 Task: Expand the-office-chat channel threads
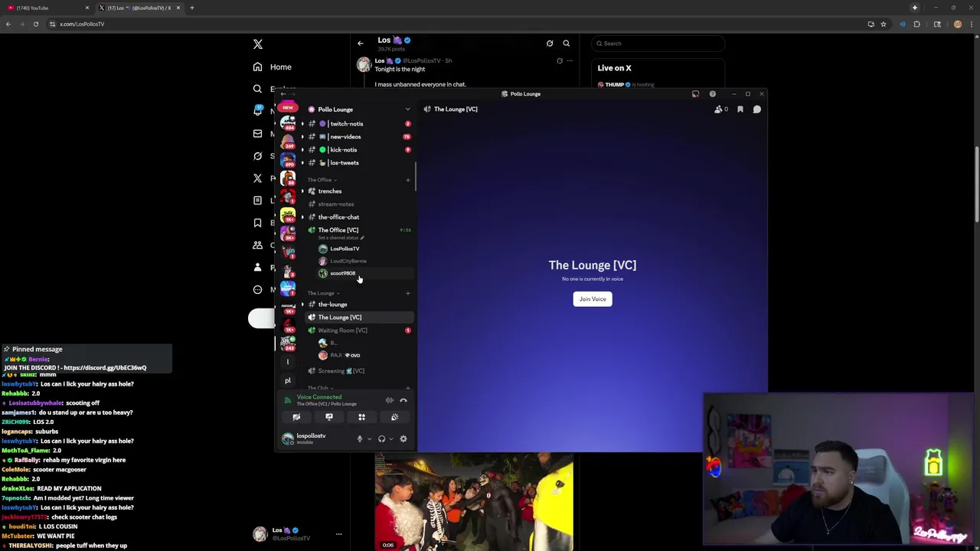coord(302,217)
